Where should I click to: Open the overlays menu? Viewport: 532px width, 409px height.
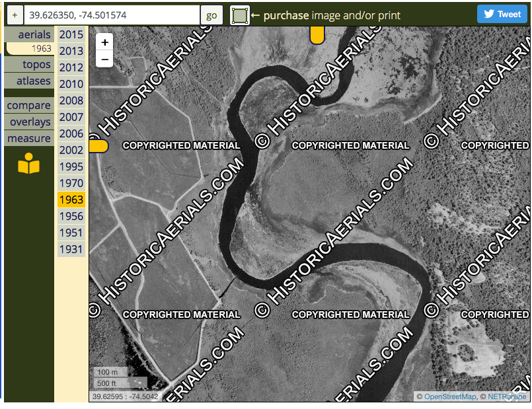[30, 122]
